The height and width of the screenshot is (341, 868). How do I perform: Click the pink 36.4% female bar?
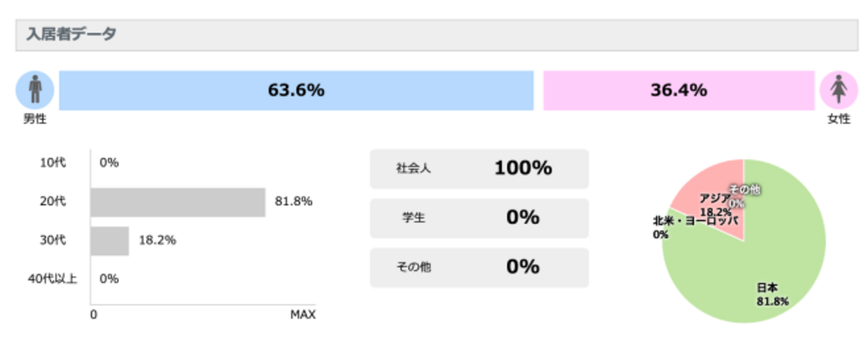[x=678, y=90]
